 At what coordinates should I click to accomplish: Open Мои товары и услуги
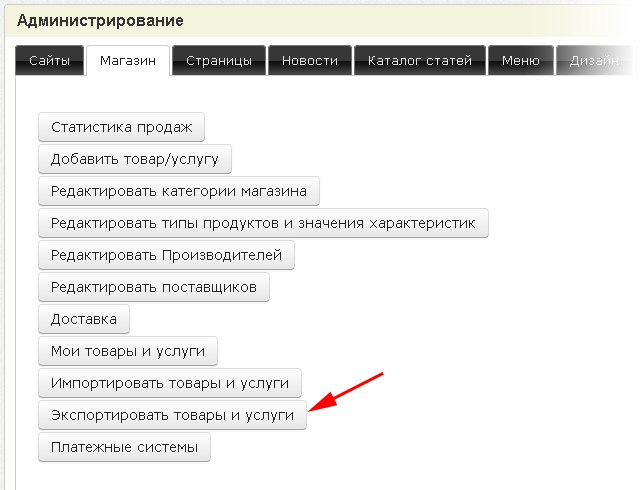coord(128,351)
